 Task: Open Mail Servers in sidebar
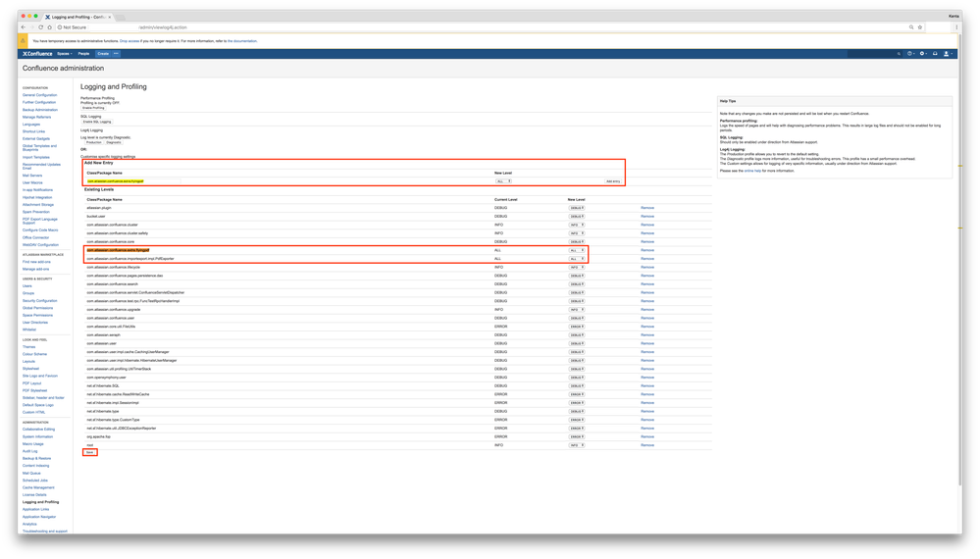pyautogui.click(x=32, y=176)
